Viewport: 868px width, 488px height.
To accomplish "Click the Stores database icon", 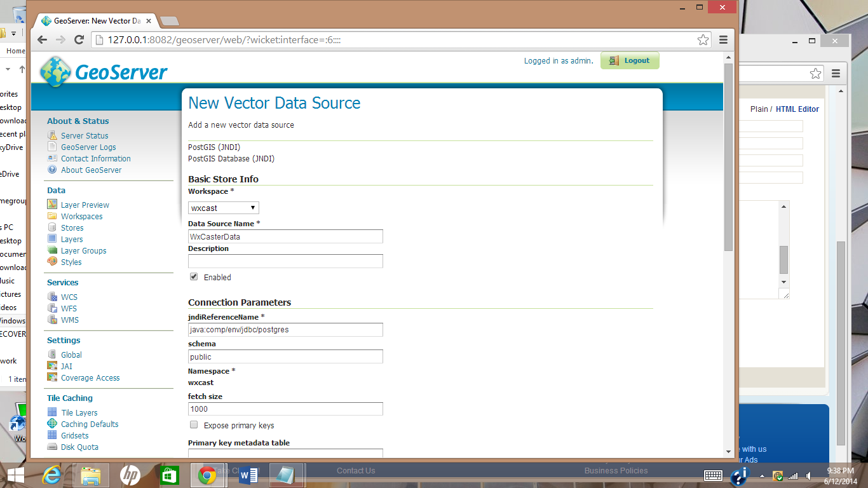I will [52, 227].
